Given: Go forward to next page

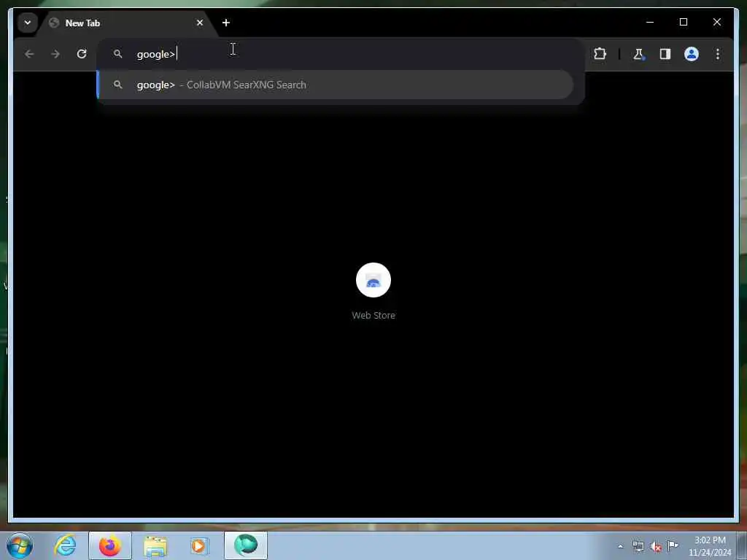Looking at the screenshot, I should (55, 54).
